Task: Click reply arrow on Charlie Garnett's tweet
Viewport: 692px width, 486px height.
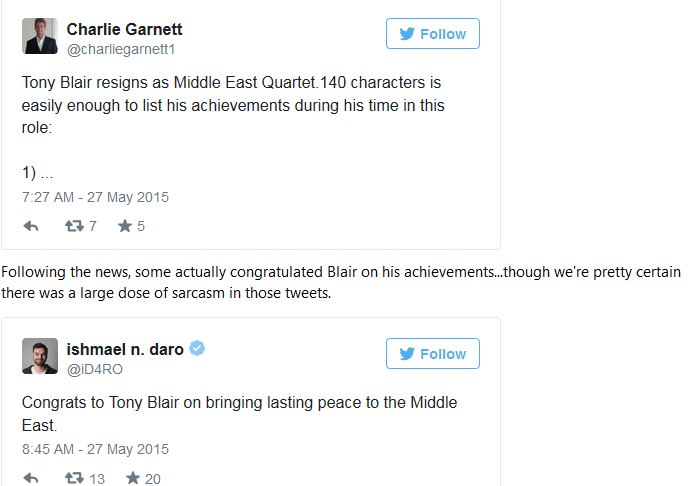Action: pyautogui.click(x=31, y=226)
